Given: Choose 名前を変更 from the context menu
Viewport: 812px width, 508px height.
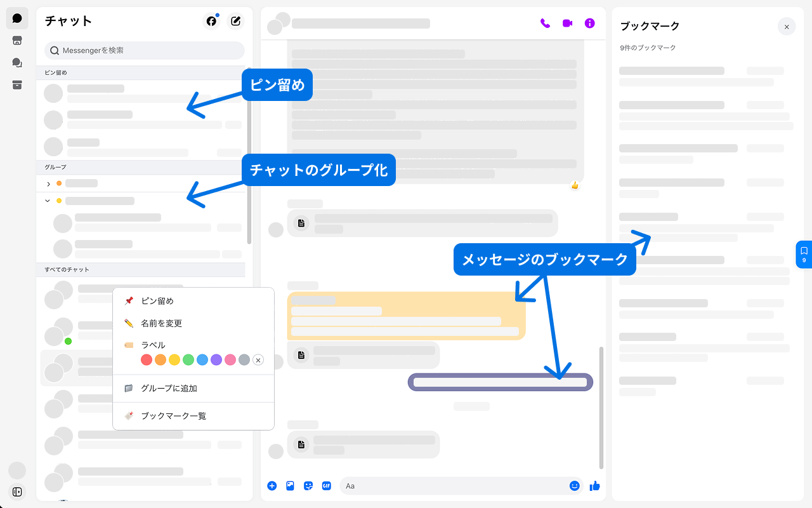Looking at the screenshot, I should tap(193, 323).
